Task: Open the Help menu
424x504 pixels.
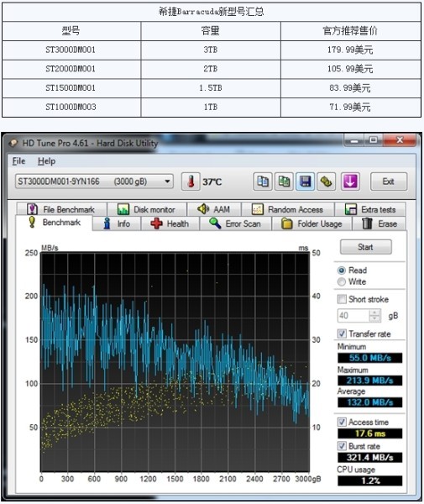Action: coord(46,161)
